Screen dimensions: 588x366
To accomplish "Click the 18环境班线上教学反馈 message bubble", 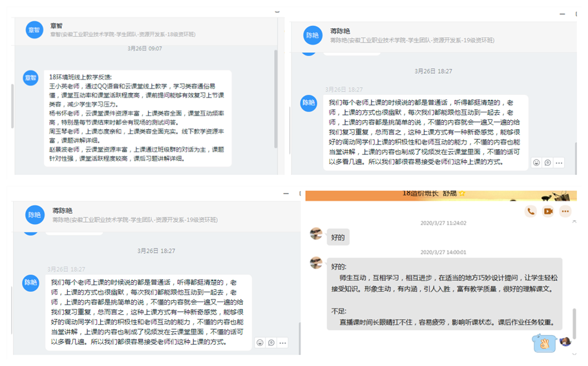I will point(136,117).
